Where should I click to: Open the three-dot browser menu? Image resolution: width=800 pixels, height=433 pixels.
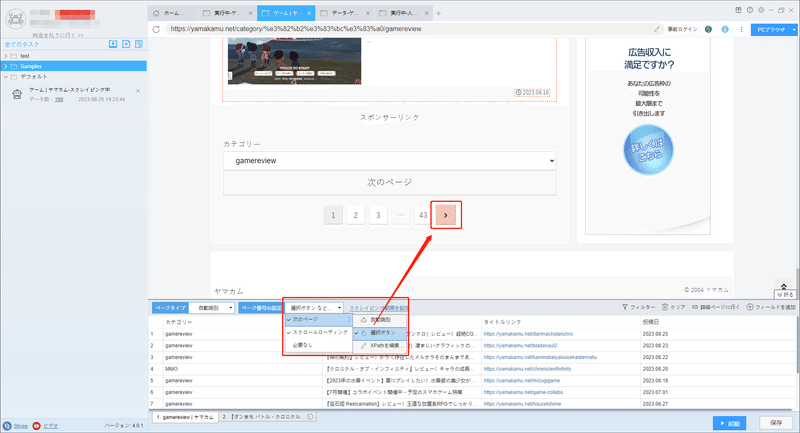click(741, 29)
